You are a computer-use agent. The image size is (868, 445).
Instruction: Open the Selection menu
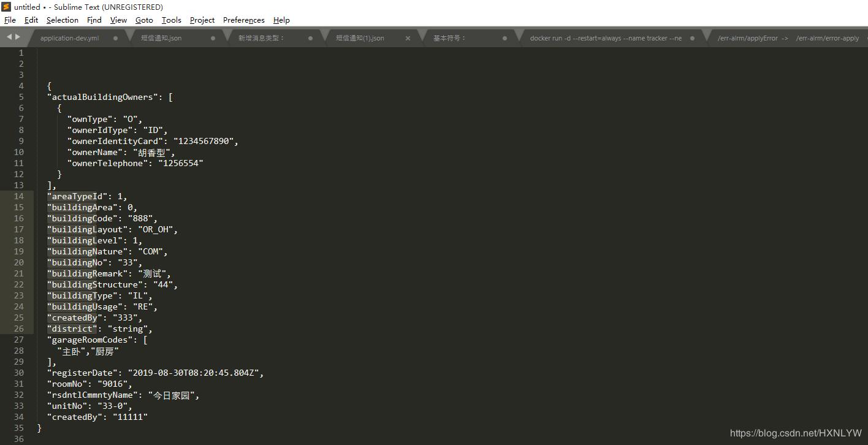click(63, 20)
